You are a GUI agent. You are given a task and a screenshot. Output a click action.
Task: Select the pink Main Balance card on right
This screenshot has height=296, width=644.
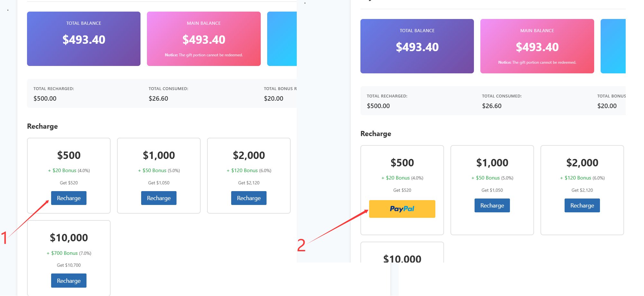(537, 46)
